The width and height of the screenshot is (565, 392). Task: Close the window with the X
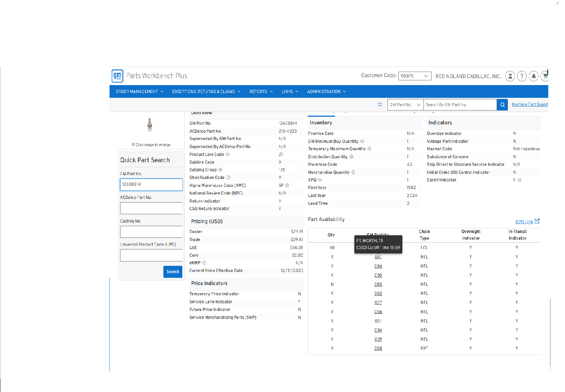[557, 3]
